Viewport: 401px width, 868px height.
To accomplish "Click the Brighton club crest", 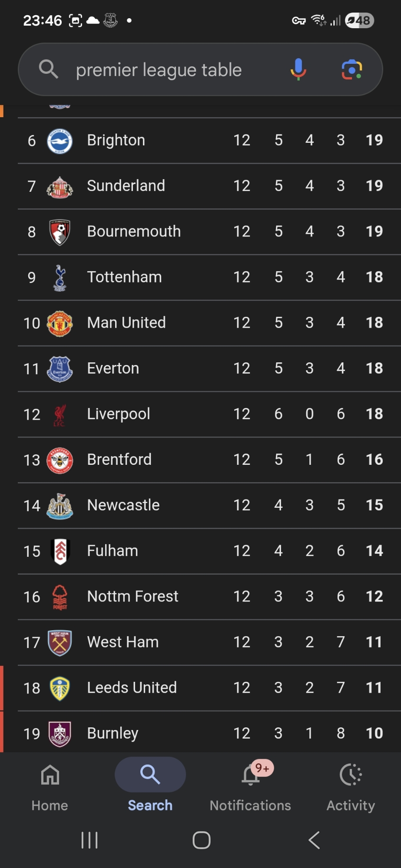I will tap(60, 141).
